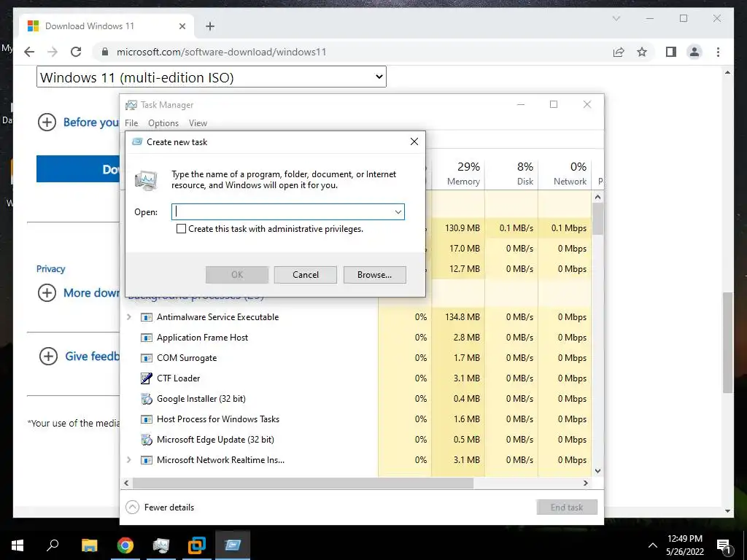
Task: Open File Explorer from the taskbar
Action: [89, 545]
